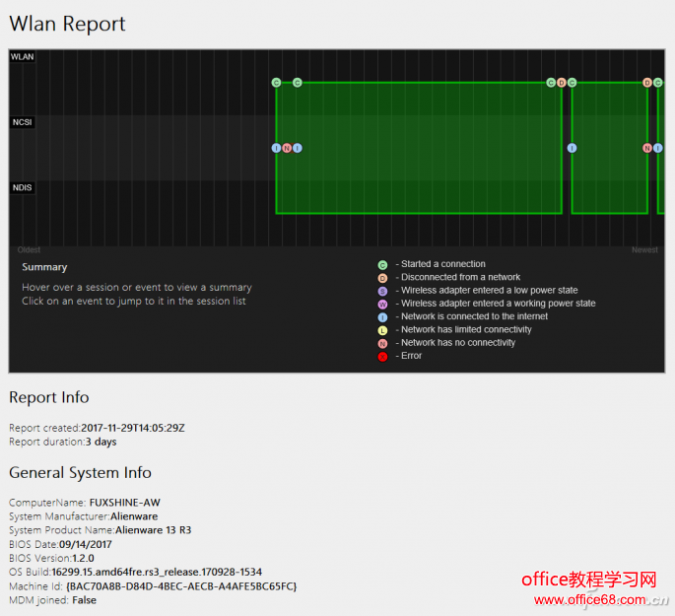675x616 pixels.
Task: Click the 'Error' legend text
Action: tap(412, 356)
